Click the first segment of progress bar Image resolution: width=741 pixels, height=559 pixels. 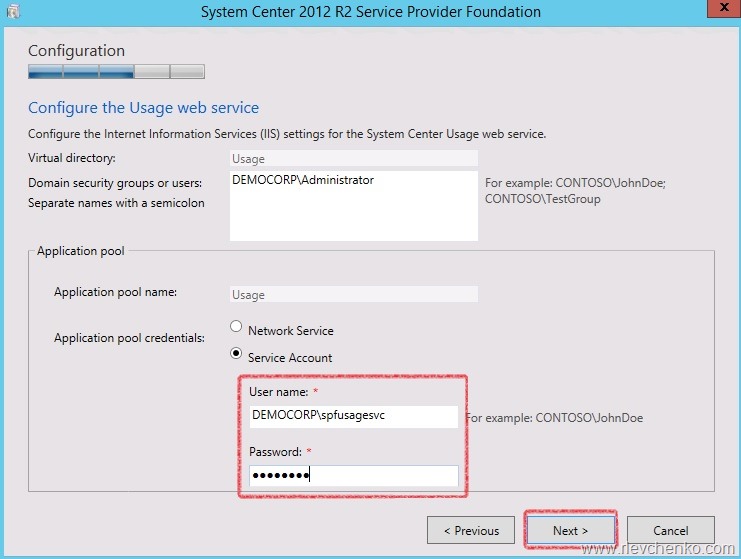pyautogui.click(x=45, y=72)
